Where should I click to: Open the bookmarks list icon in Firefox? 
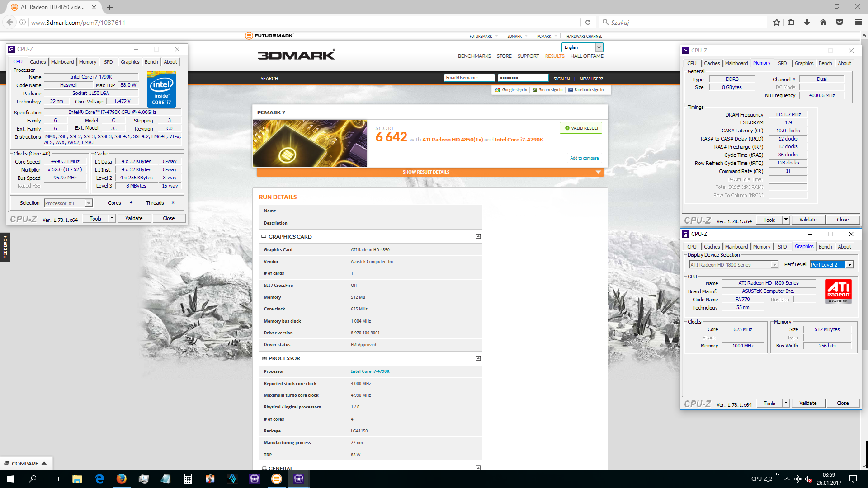click(791, 22)
